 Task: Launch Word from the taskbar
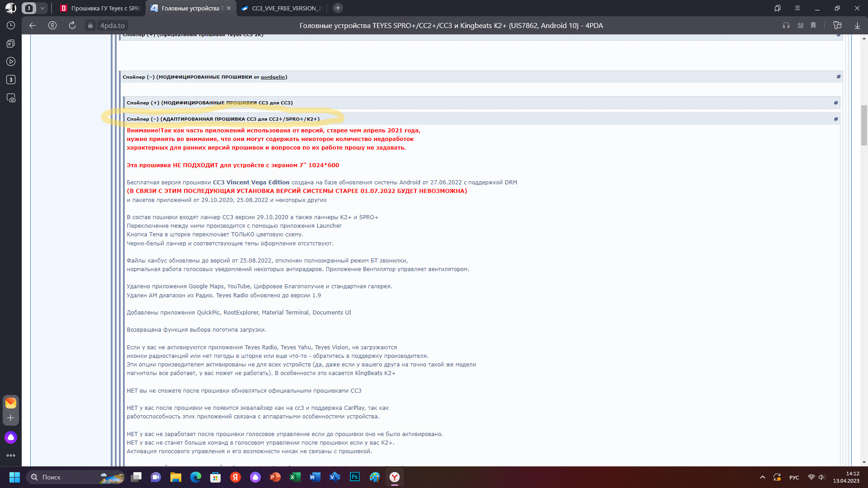click(x=315, y=477)
